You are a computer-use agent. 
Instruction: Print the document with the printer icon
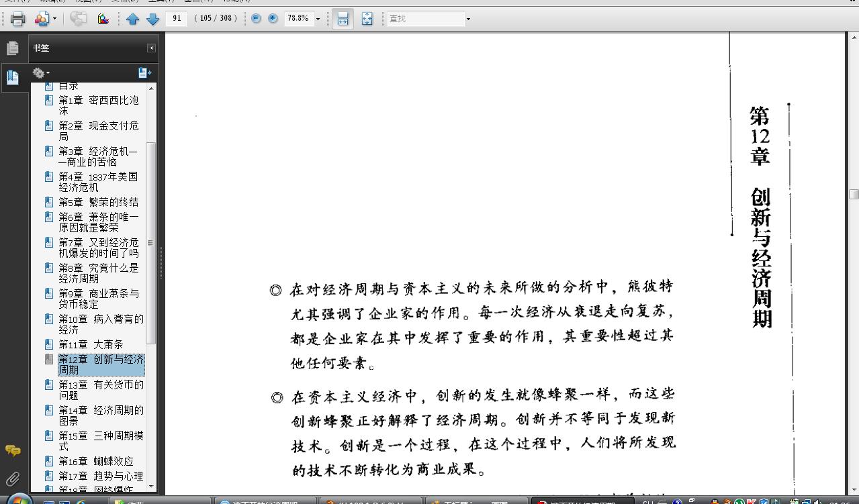(17, 19)
